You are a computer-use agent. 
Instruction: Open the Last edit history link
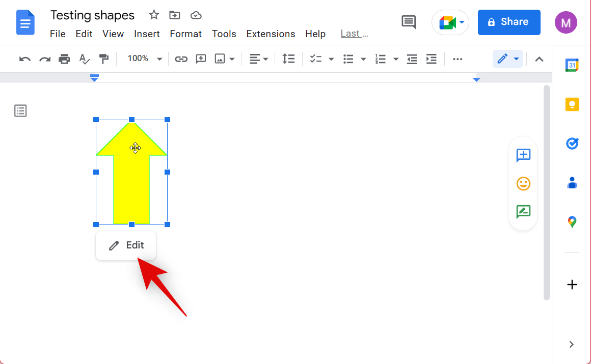(354, 34)
